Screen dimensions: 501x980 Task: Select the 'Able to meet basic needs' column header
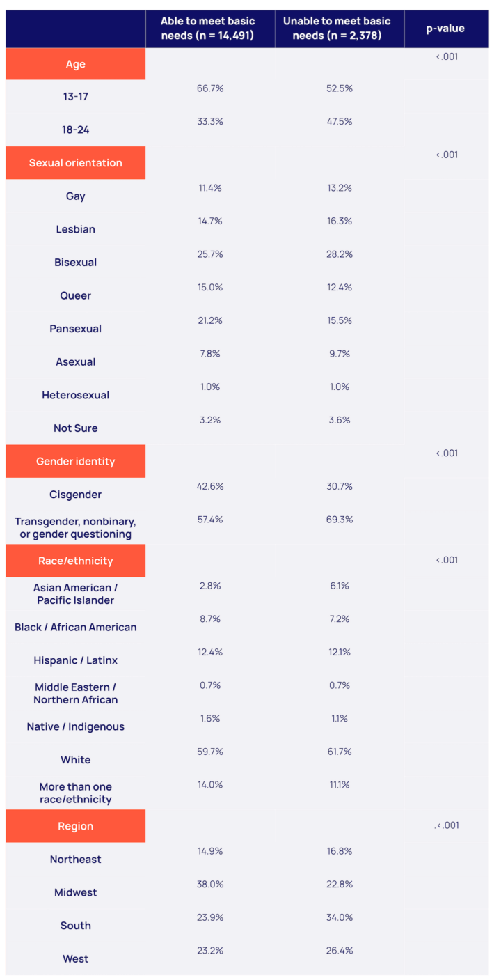pyautogui.click(x=208, y=29)
